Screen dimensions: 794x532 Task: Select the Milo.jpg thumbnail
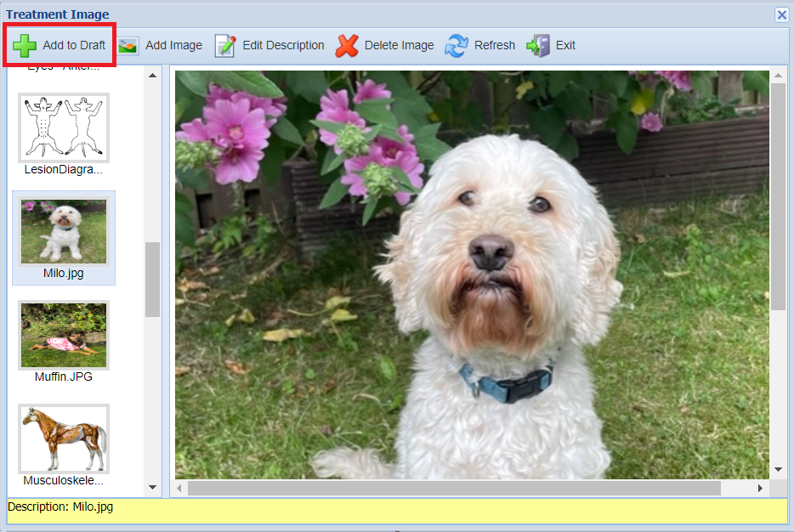coord(64,231)
